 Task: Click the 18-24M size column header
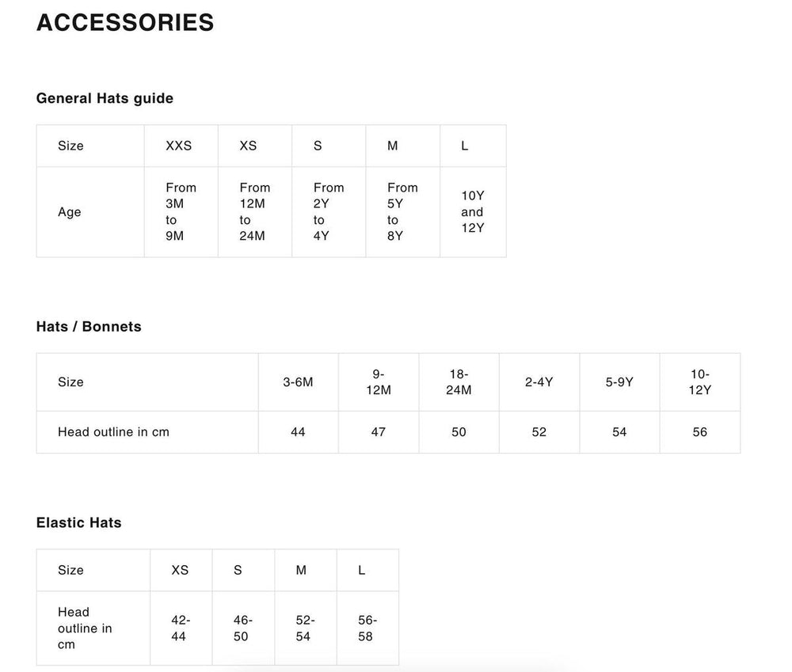tap(459, 382)
